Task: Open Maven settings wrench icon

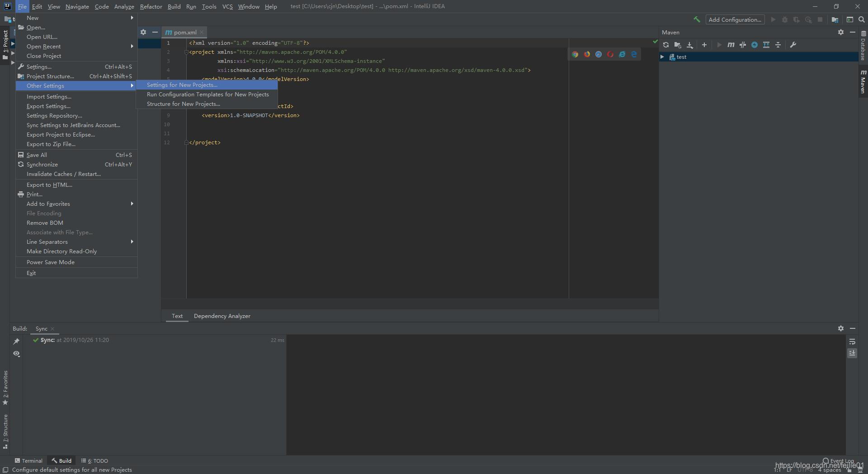Action: [793, 45]
